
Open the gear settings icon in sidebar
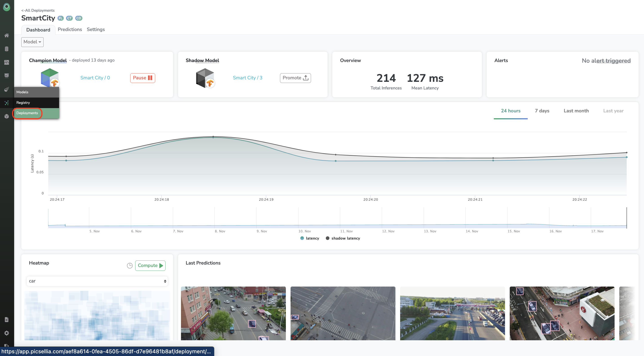pyautogui.click(x=7, y=333)
